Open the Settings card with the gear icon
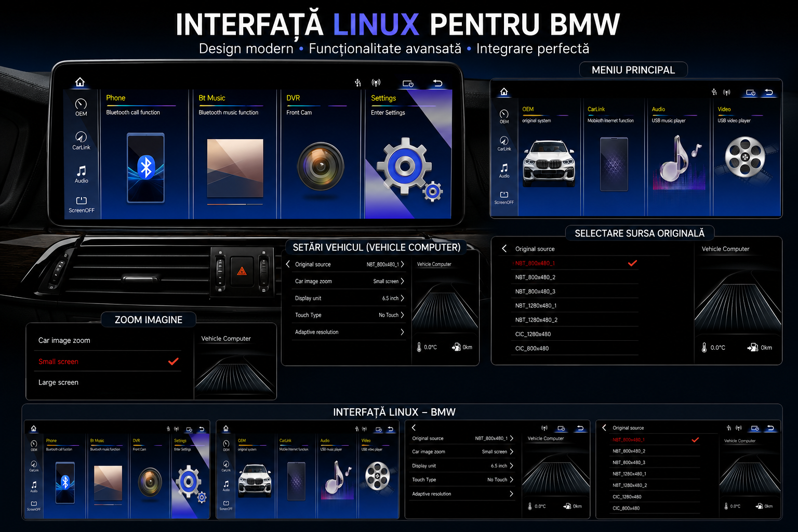 coord(408,154)
